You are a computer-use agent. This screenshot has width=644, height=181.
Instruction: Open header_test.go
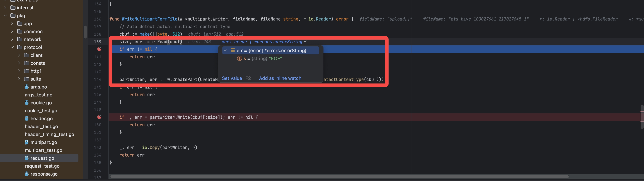(x=41, y=126)
